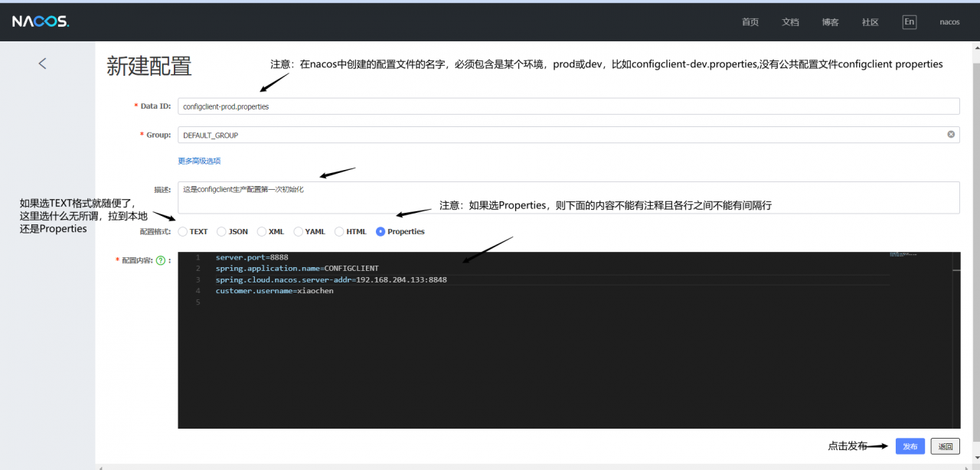Click the Data ID input field
980x470 pixels.
536,106
